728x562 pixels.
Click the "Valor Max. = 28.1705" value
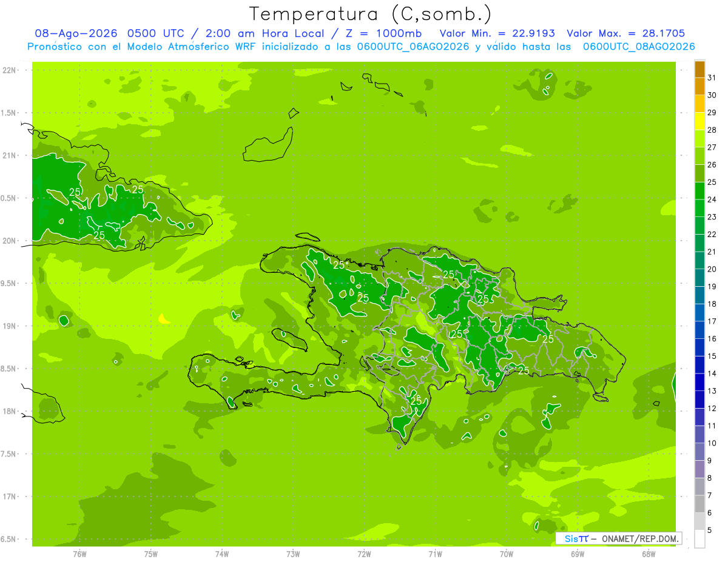point(626,33)
